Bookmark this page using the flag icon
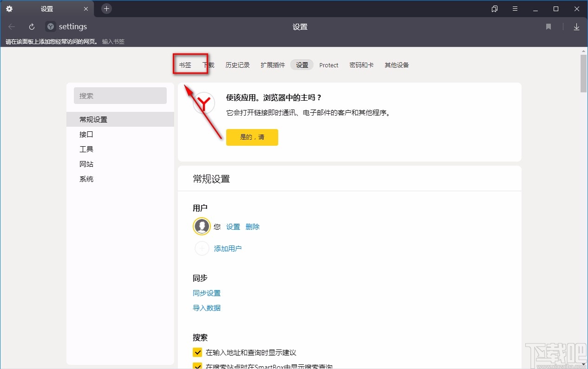The height and width of the screenshot is (369, 588). point(548,26)
